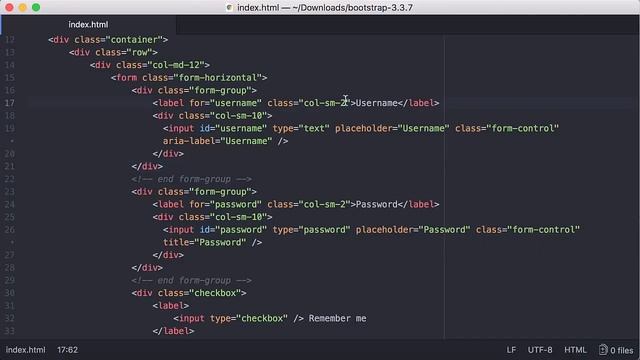Screen dimensions: 640x360
Task: Click line number 23 in the gutter
Action: point(10,191)
